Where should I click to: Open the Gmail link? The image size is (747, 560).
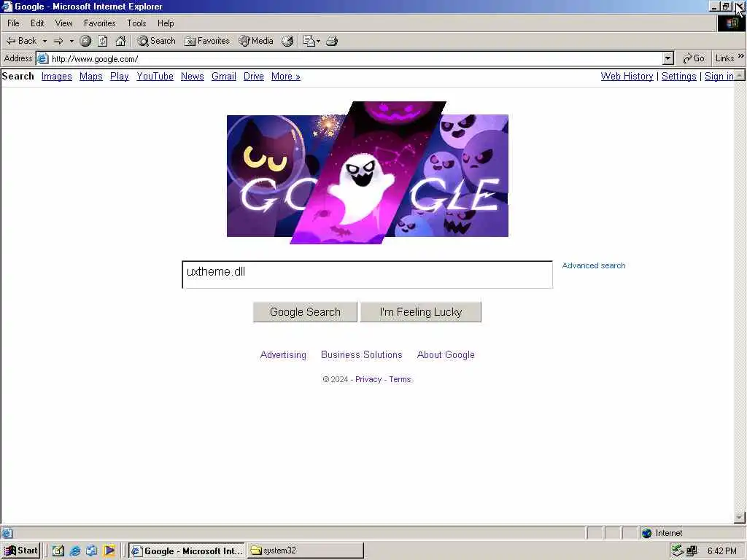click(224, 77)
